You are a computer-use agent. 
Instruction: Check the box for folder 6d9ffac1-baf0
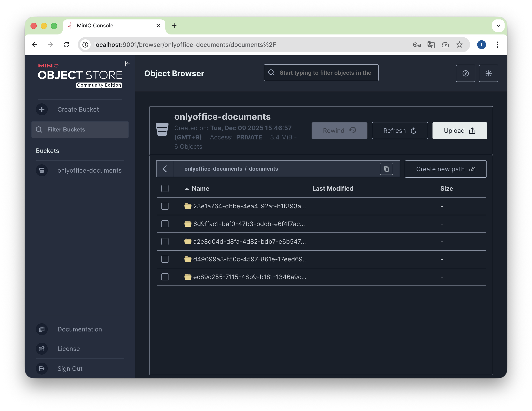[165, 224]
